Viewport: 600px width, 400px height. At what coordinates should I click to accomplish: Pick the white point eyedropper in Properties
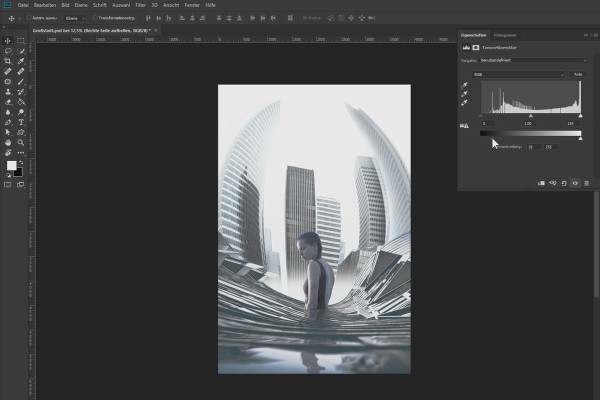464,103
